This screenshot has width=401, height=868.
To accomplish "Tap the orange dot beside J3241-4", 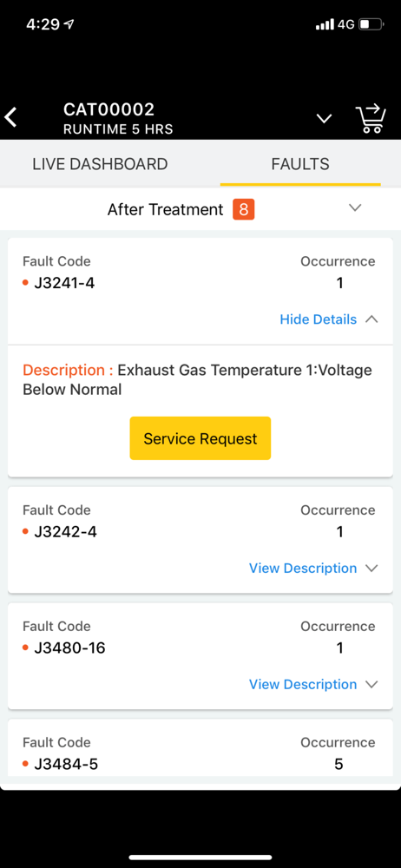I will point(25,283).
